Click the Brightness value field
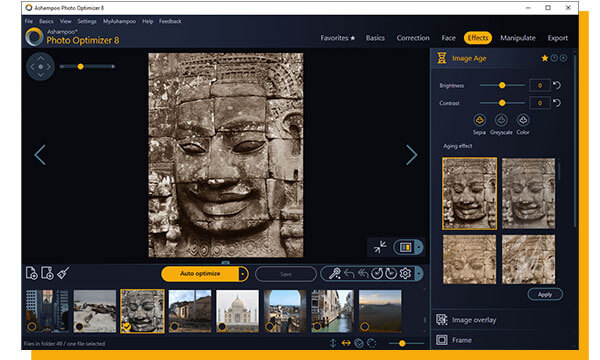600x360 pixels. click(540, 85)
